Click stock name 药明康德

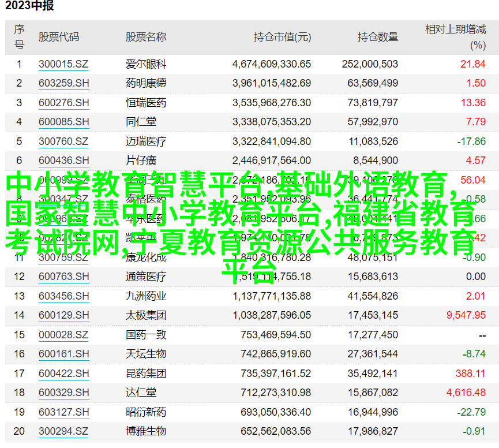click(x=146, y=84)
